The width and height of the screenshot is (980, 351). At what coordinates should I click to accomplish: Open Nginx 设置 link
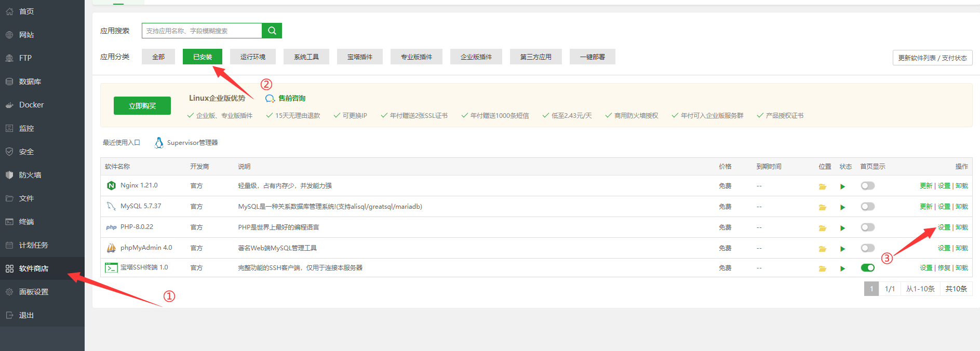point(944,186)
